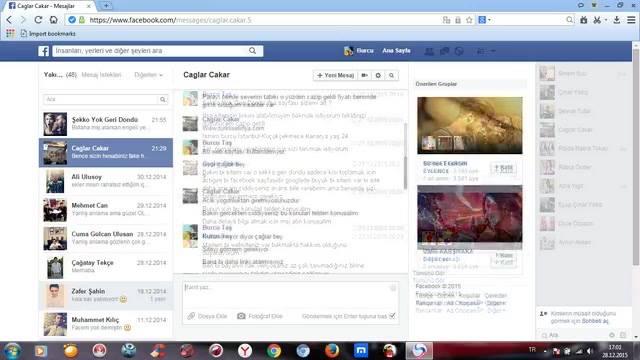Toggle send with Enter key checkbox
640x360 pixels.
click(x=392, y=316)
